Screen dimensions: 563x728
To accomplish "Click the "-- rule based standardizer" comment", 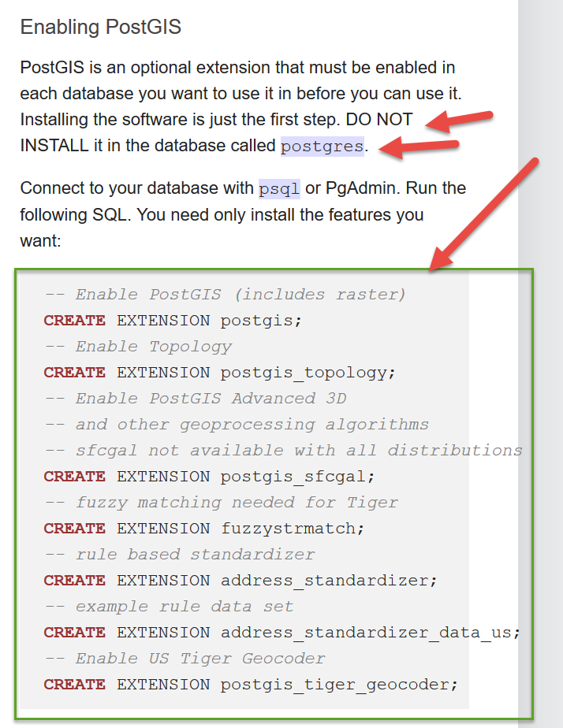I will tap(180, 555).
